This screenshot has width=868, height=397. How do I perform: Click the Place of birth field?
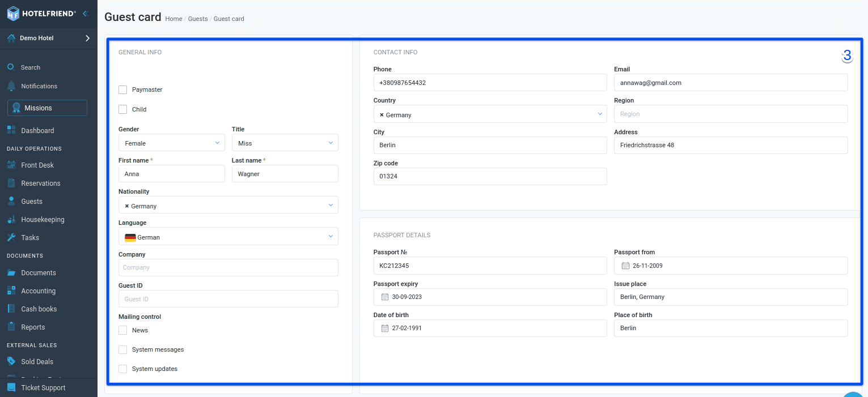click(731, 328)
